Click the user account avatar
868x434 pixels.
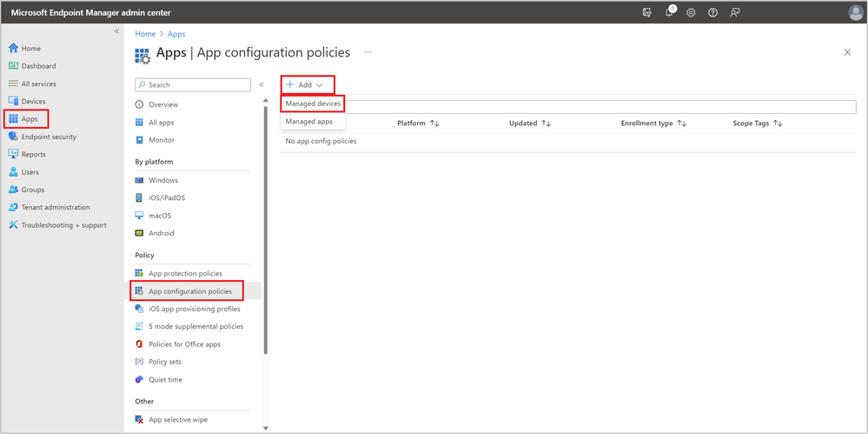(x=855, y=13)
